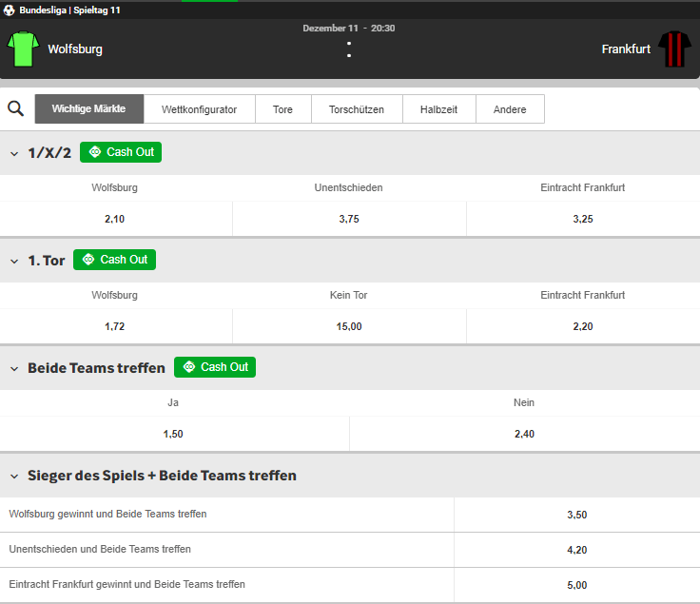The width and height of the screenshot is (700, 604).
Task: Collapse Sieger des Spiels + Beide Teams treffen
Action: [14, 477]
